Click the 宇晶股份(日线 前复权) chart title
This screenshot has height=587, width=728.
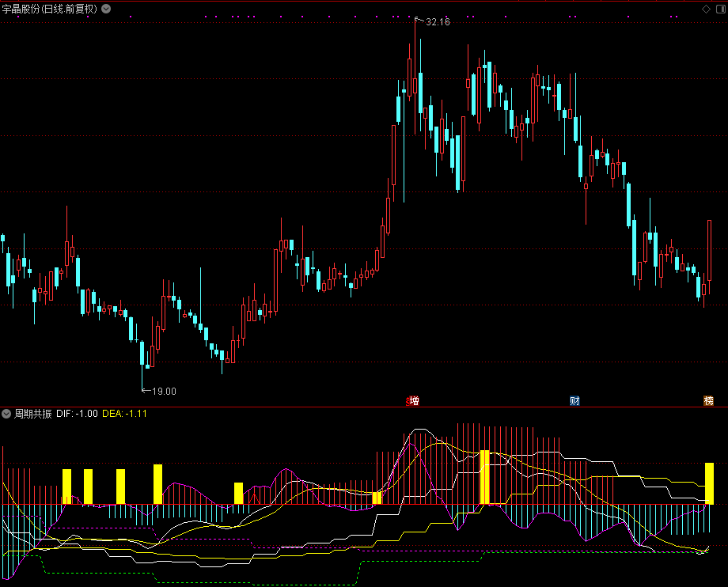(50, 9)
